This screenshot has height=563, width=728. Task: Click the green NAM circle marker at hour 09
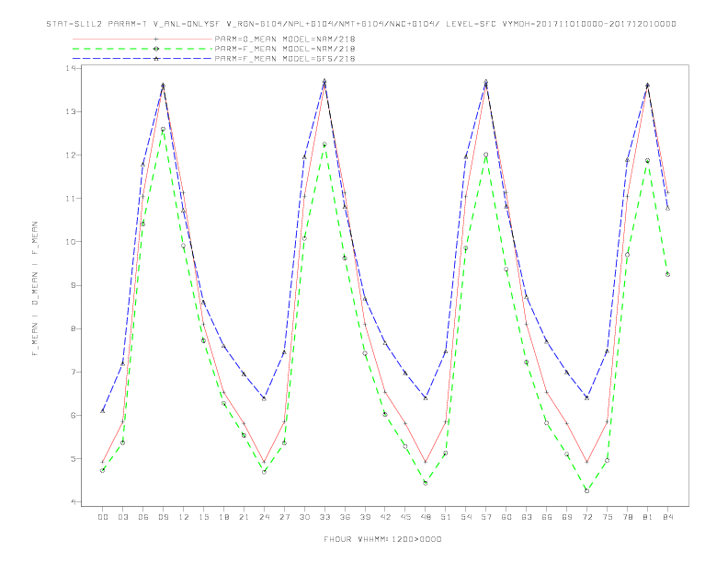[x=163, y=129]
